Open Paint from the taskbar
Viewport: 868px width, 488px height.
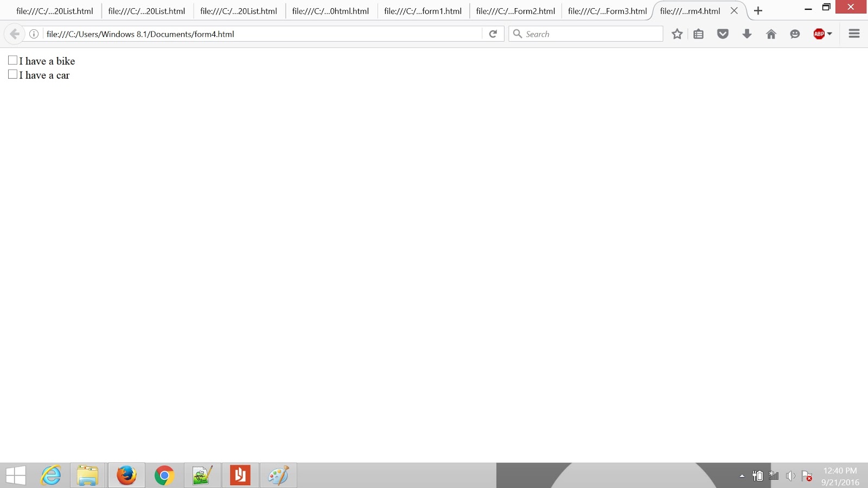278,476
